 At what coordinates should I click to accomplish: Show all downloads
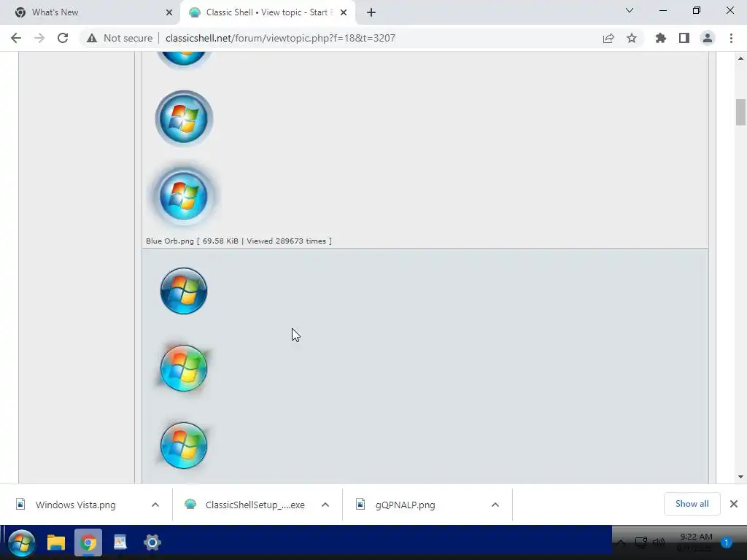click(x=692, y=504)
